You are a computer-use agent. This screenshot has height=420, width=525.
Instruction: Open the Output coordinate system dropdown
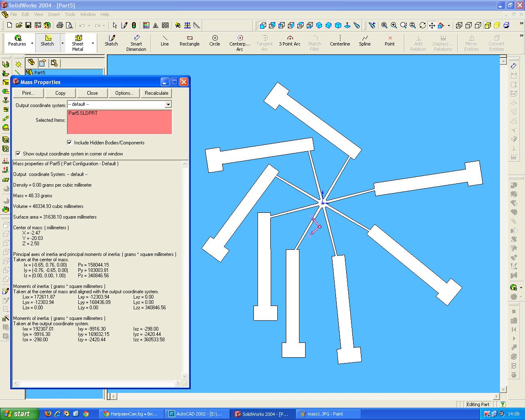(168, 105)
